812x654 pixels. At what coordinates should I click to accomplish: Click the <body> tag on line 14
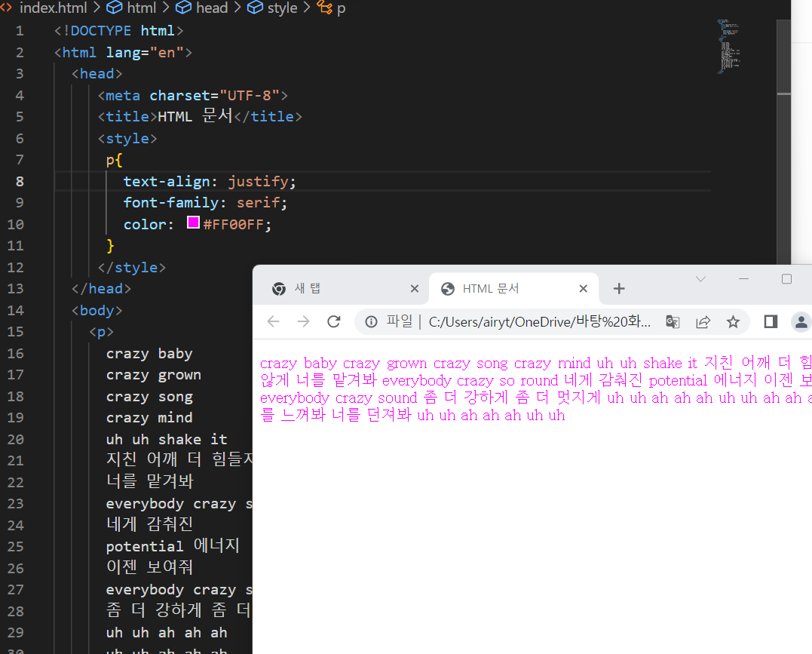[x=97, y=311]
